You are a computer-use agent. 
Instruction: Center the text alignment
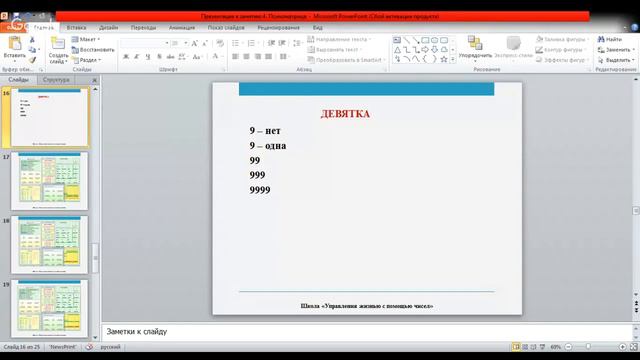pos(246,57)
